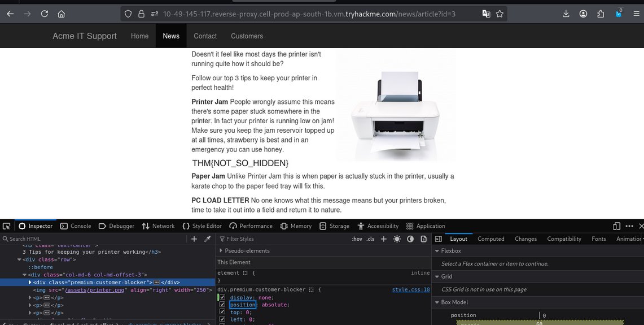644x325 pixels.
Task: Toggle :hov pseudo-class panel
Action: coord(357,239)
